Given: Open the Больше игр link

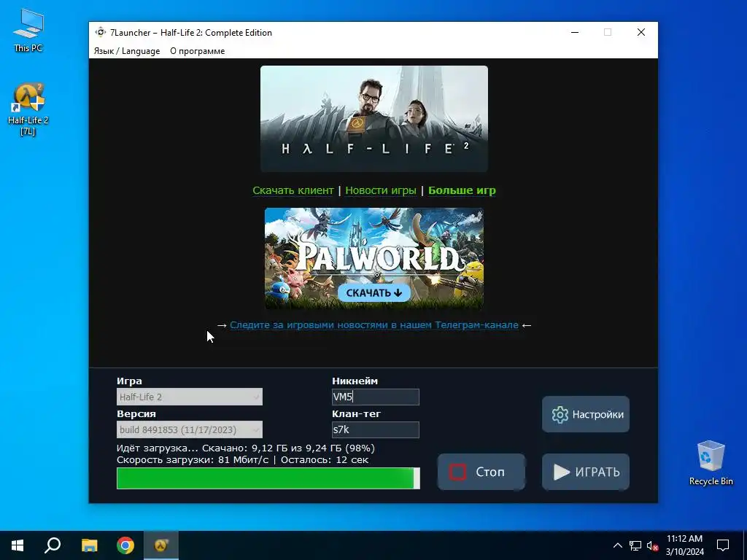Looking at the screenshot, I should tap(462, 190).
